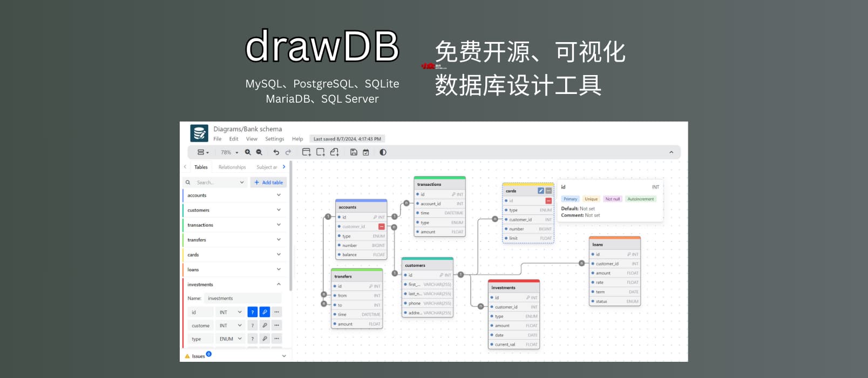Delete the customer_id field in accounts table
The width and height of the screenshot is (868, 378).
(x=382, y=226)
